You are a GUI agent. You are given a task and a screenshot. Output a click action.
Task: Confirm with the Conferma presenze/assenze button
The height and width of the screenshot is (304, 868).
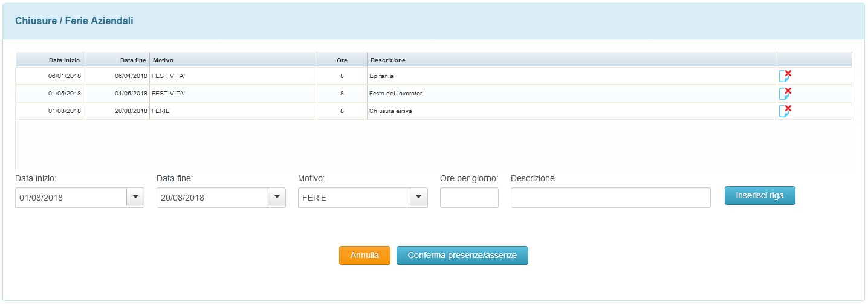coord(462,256)
